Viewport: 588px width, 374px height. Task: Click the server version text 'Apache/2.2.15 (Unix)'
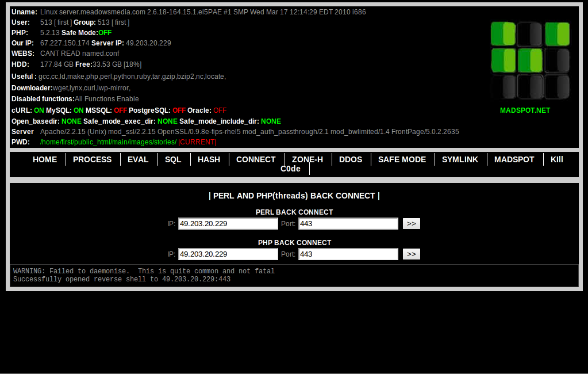point(73,132)
